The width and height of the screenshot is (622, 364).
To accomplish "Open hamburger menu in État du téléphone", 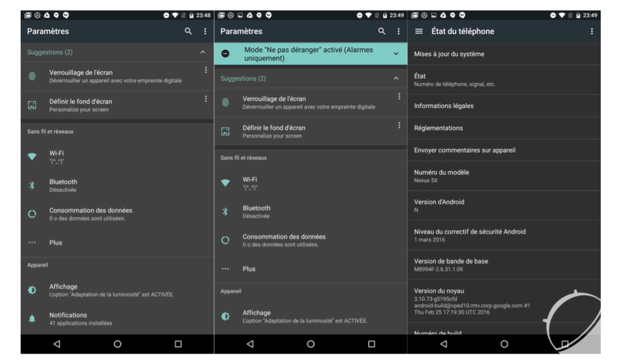I will pos(419,31).
